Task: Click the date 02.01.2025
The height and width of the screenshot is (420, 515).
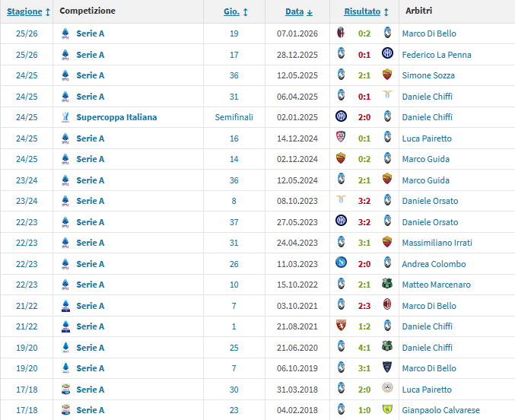Action: coord(298,117)
